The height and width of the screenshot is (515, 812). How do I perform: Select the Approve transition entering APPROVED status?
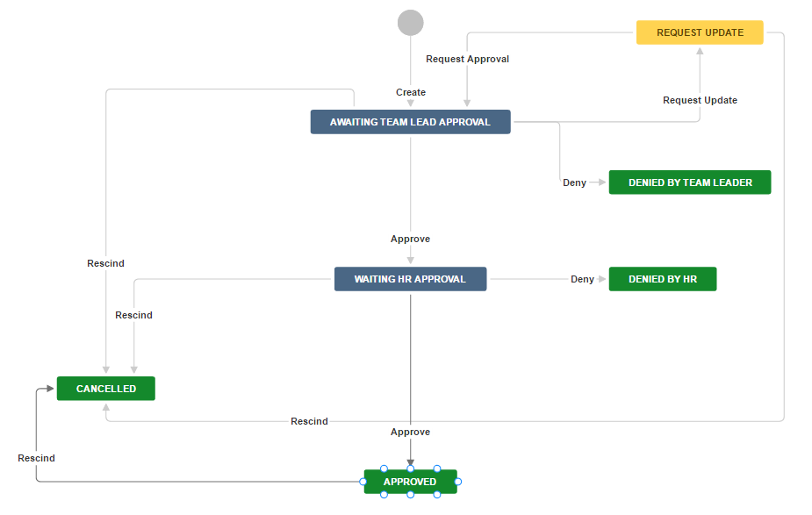tap(410, 432)
